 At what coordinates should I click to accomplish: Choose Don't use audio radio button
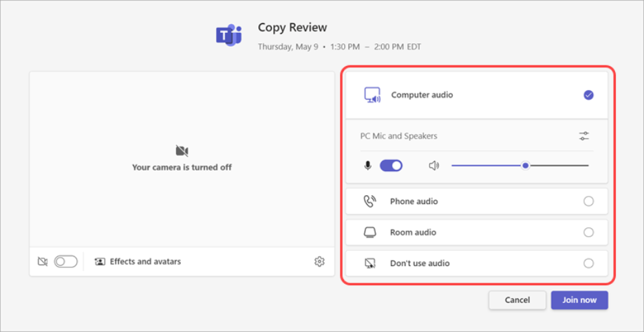tap(588, 263)
